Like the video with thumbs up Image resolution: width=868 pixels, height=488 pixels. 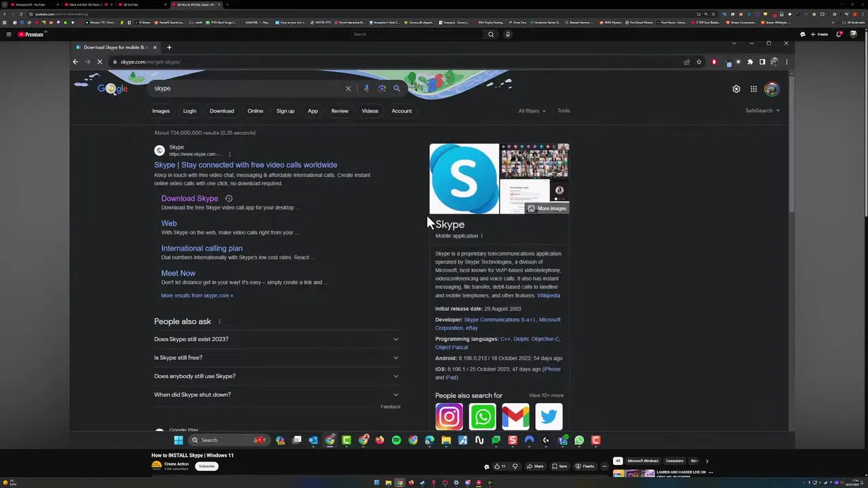coord(499,466)
